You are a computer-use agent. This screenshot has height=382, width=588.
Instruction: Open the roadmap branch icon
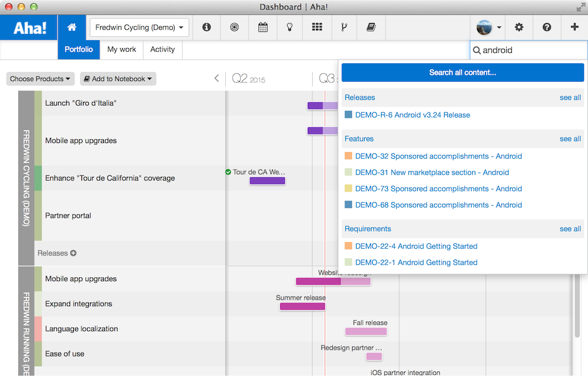(x=344, y=27)
